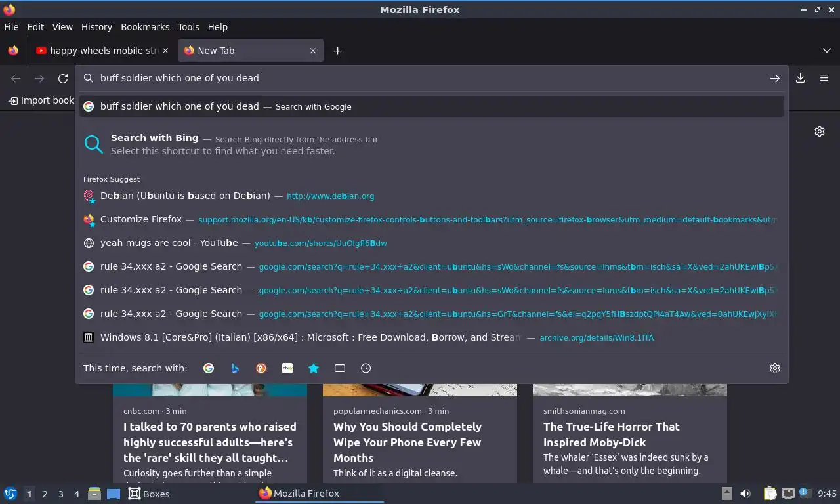The height and width of the screenshot is (504, 840).
Task: Open the Bookmarks menu
Action: (x=145, y=27)
